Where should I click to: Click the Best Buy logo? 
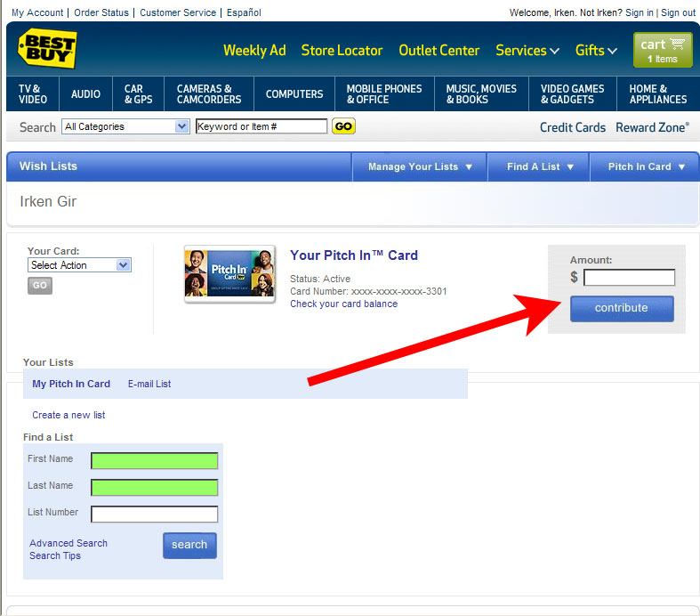[47, 49]
